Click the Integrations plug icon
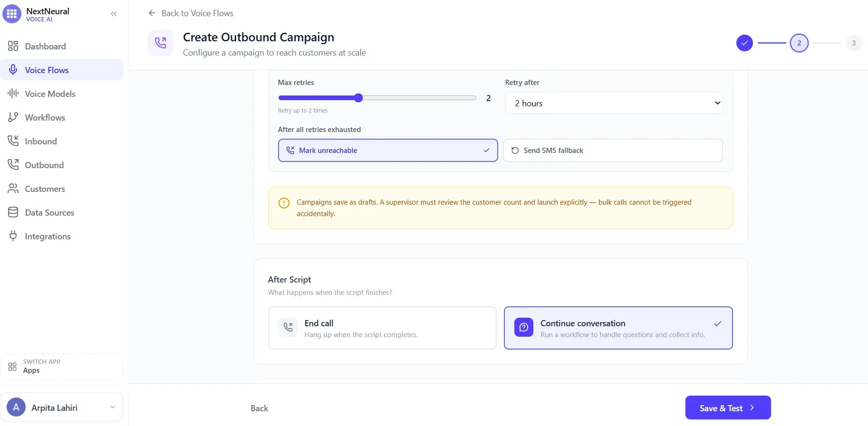Viewport: 868px width, 426px height. click(13, 236)
